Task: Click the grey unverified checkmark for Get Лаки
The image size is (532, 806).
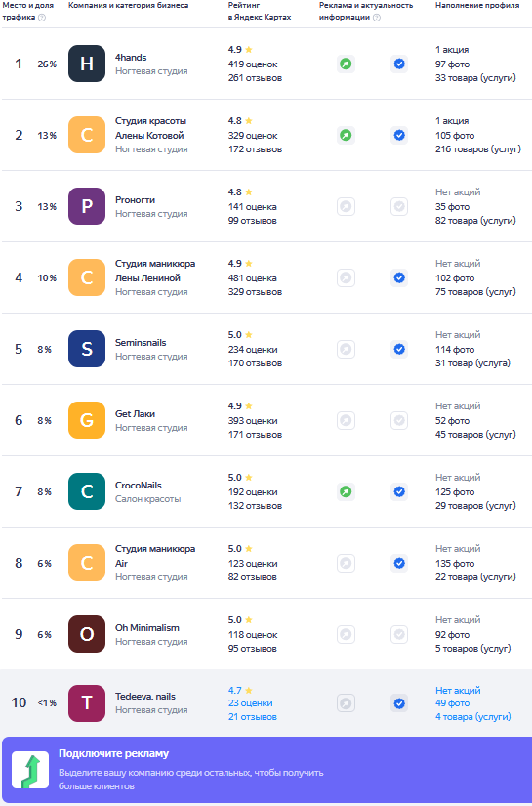Action: (x=399, y=420)
